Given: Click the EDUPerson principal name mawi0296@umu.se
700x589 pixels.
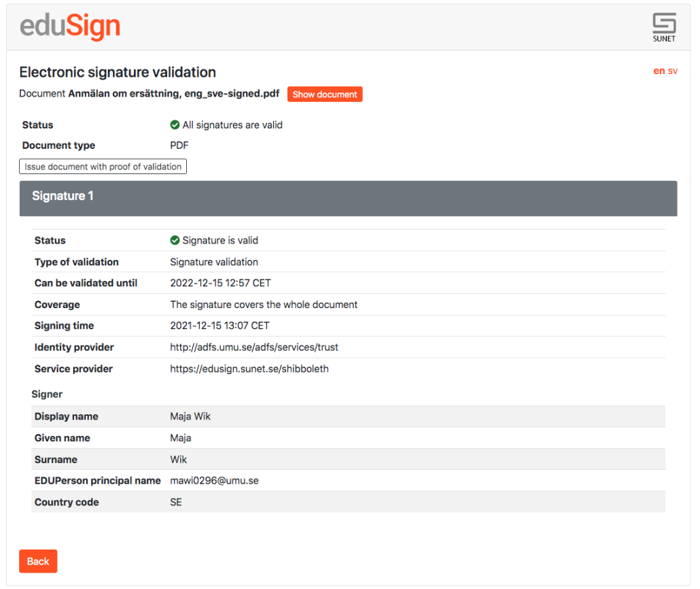Looking at the screenshot, I should point(214,481).
